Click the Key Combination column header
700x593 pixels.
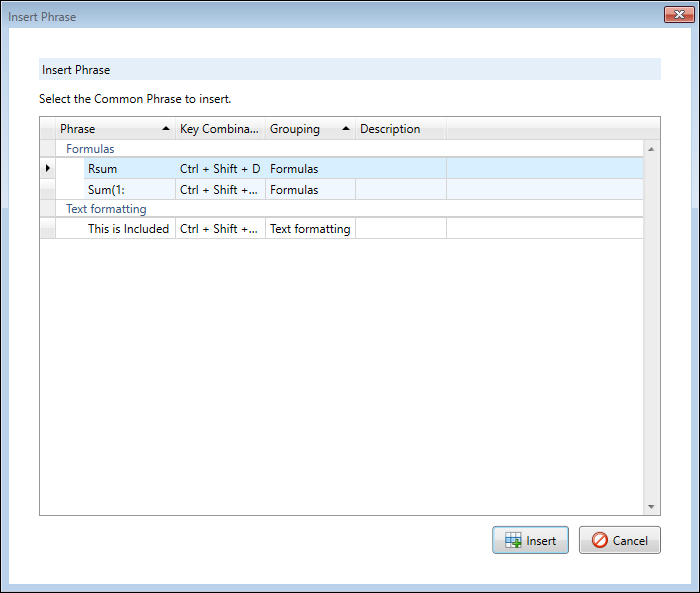click(219, 129)
